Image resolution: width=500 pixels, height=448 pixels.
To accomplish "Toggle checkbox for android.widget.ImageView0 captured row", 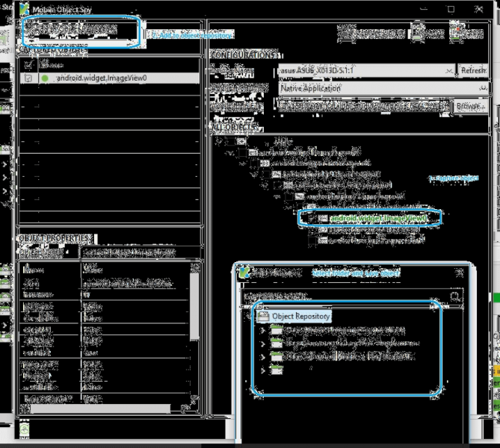I will click(x=28, y=78).
